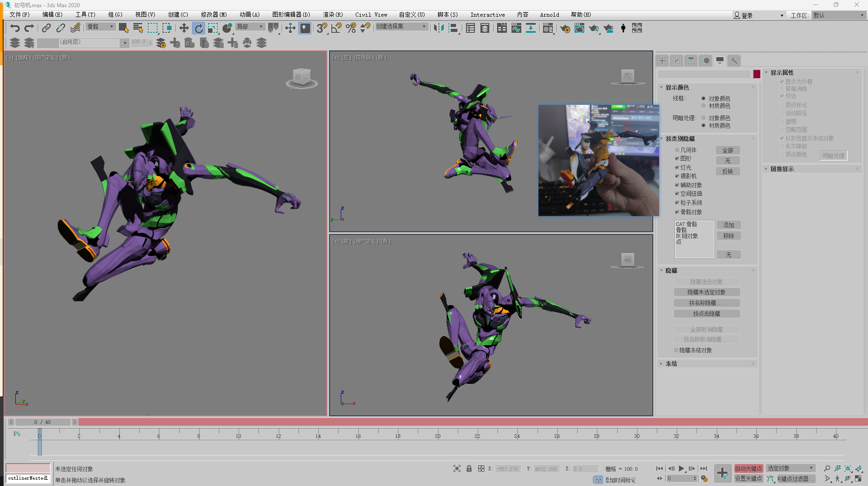Viewport: 868px width, 486px height.
Task: Uncheck the 图形 category checkbox
Action: pos(677,158)
